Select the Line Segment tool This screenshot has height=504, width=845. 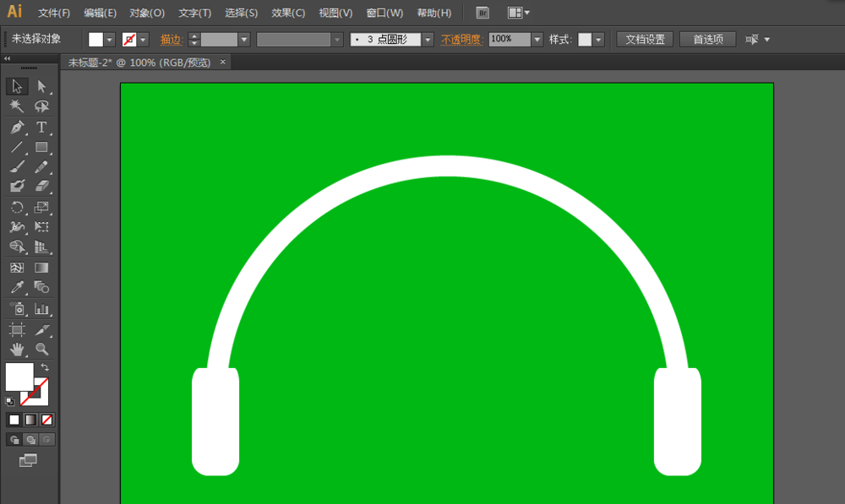[x=17, y=147]
